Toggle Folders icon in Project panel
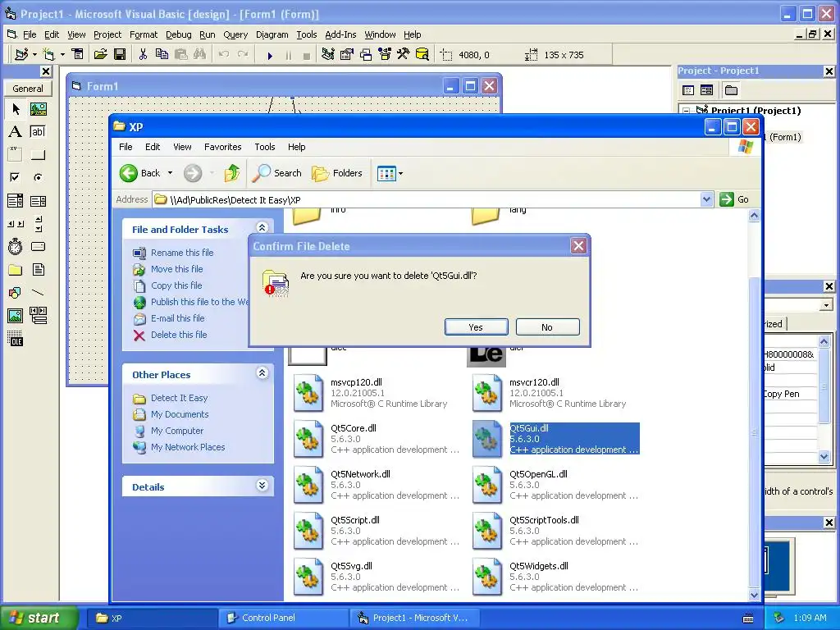The height and width of the screenshot is (630, 840). pyautogui.click(x=731, y=90)
